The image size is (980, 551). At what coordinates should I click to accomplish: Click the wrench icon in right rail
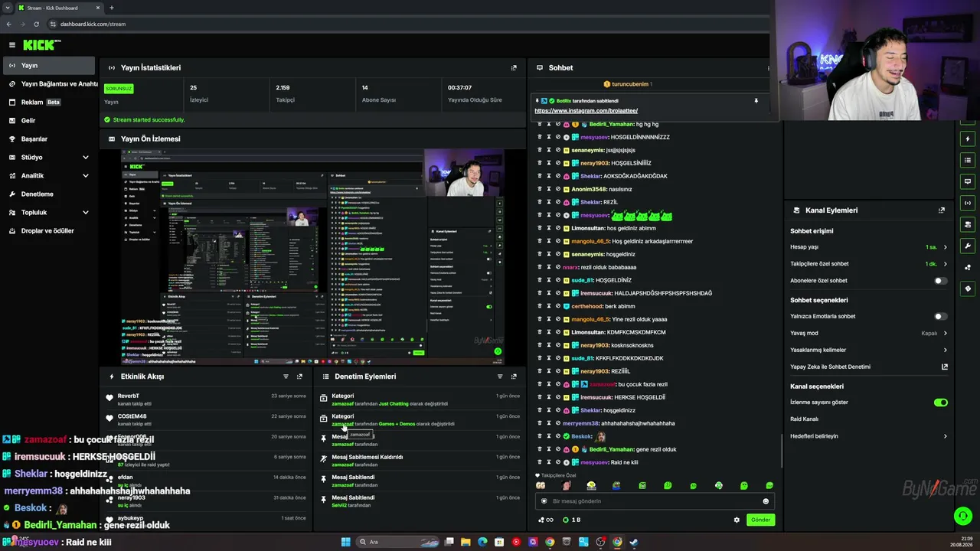[x=968, y=246]
